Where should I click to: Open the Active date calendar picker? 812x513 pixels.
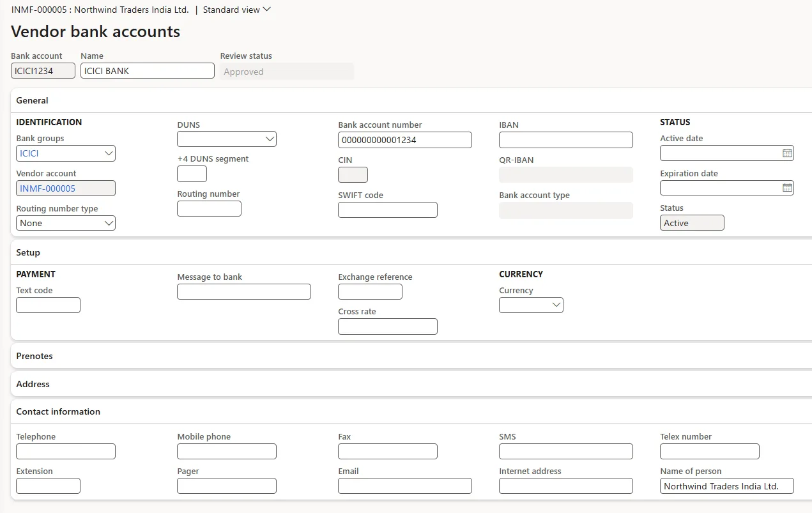pos(787,153)
